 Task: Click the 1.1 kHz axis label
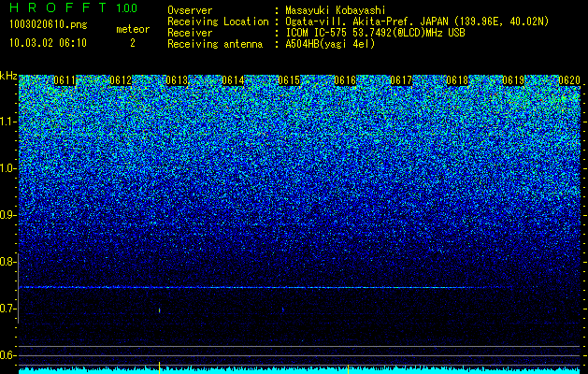pyautogui.click(x=7, y=122)
